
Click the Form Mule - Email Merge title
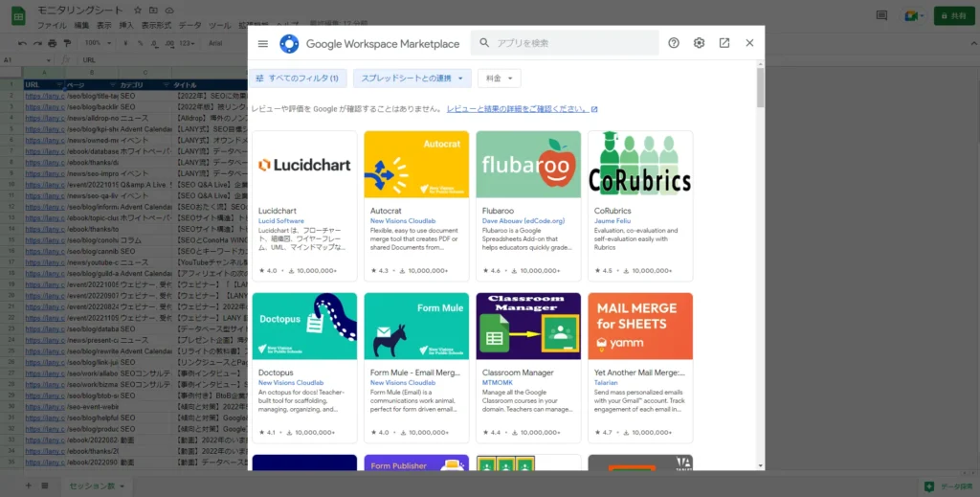(x=415, y=373)
